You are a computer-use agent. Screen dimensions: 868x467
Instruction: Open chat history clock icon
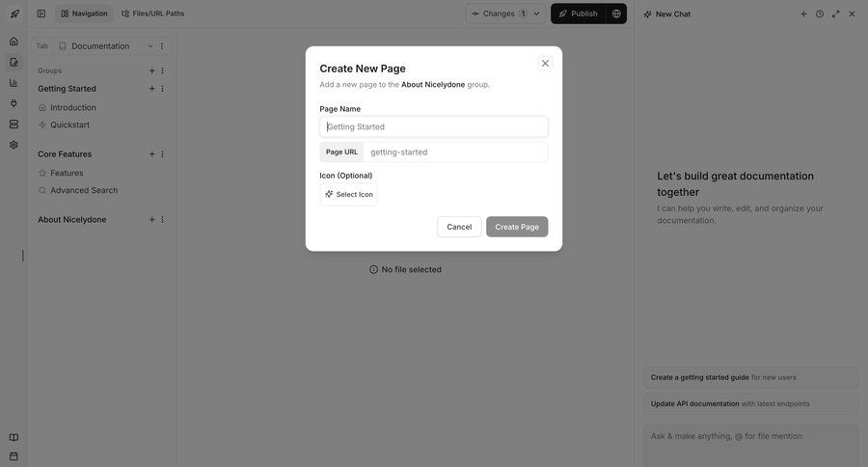tap(820, 14)
